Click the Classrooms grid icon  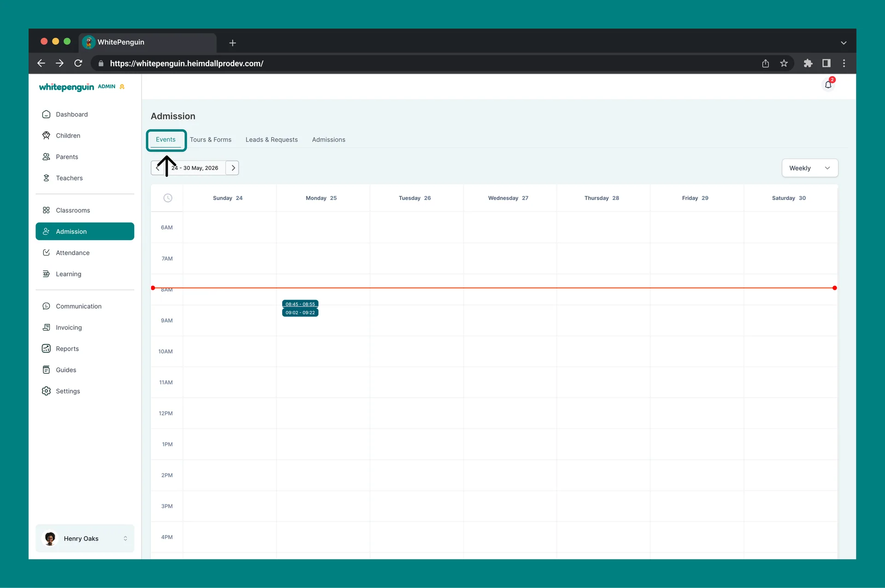[x=46, y=210]
